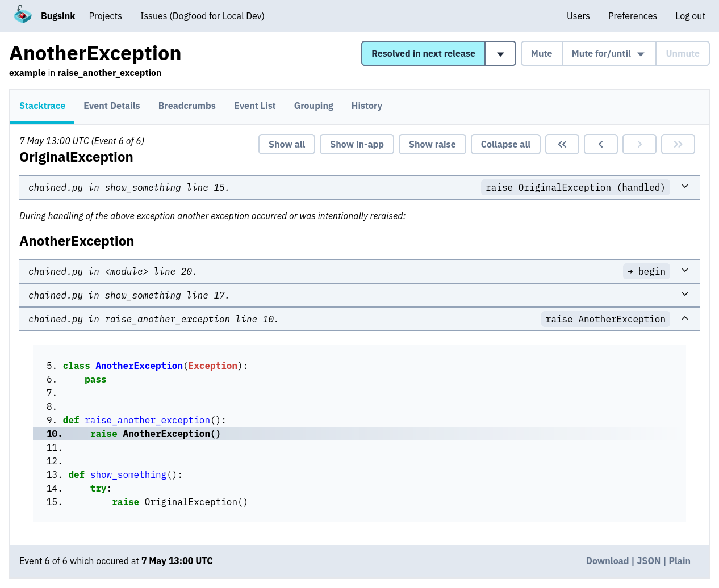This screenshot has width=719, height=588.
Task: Open the Breadcrumbs tab
Action: click(x=187, y=106)
